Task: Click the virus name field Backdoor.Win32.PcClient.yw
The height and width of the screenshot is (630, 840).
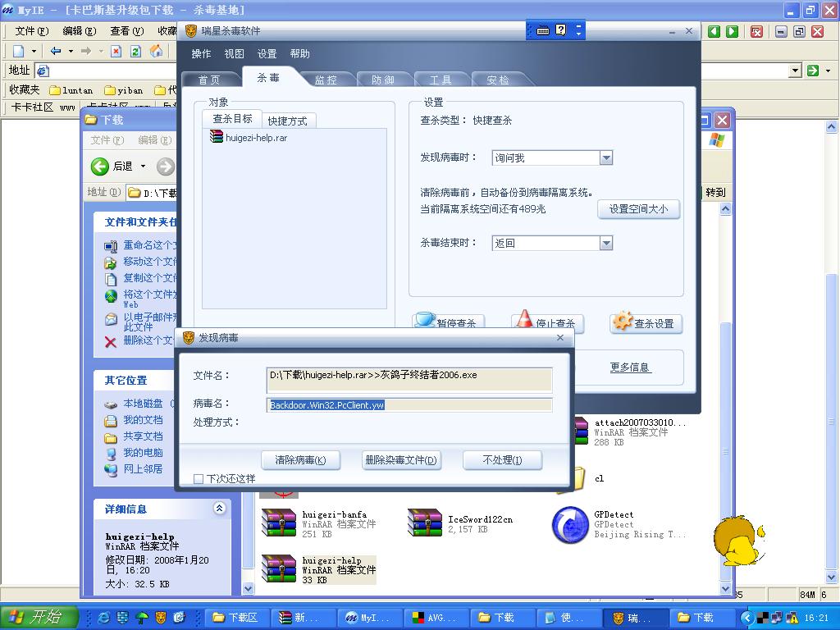Action: point(409,405)
